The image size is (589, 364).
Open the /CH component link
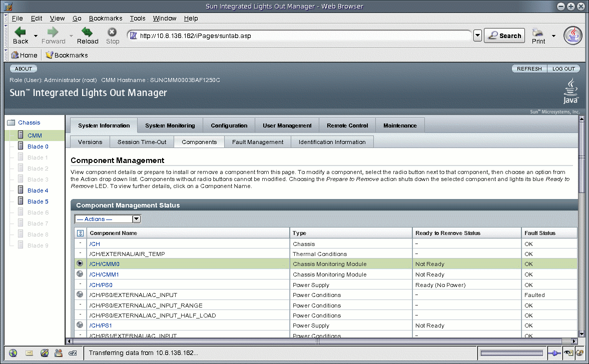(95, 244)
